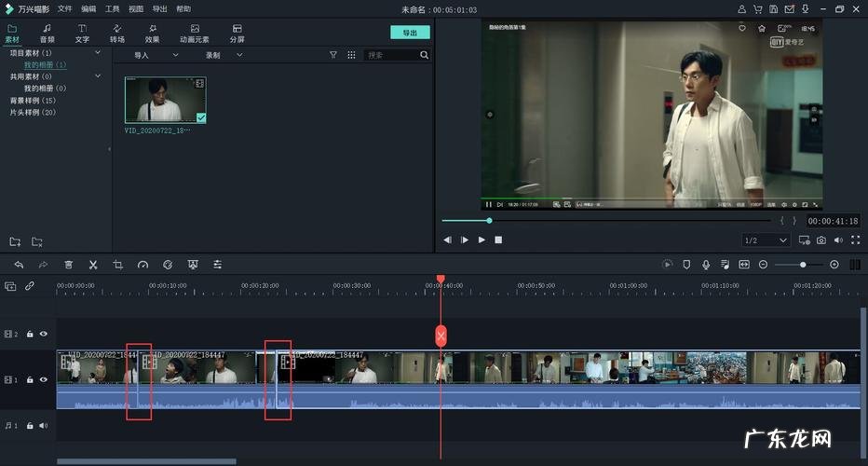This screenshot has height=466, width=868.
Task: Switch to the 转场 (Transitions) tab
Action: tap(117, 34)
